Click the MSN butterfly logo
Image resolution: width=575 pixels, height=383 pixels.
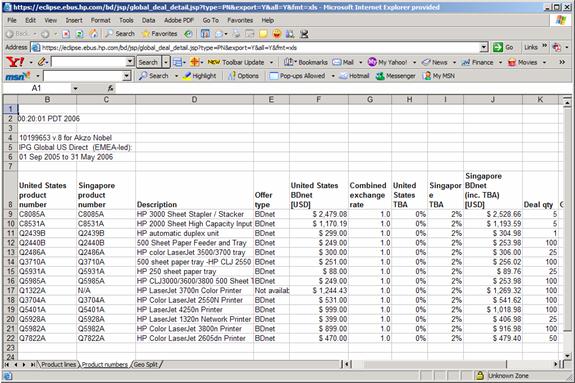[x=18, y=76]
